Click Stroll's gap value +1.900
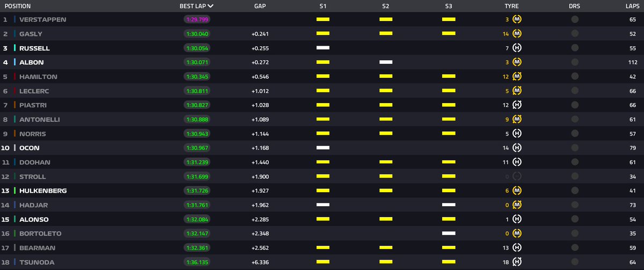This screenshot has width=644, height=270. (260, 177)
